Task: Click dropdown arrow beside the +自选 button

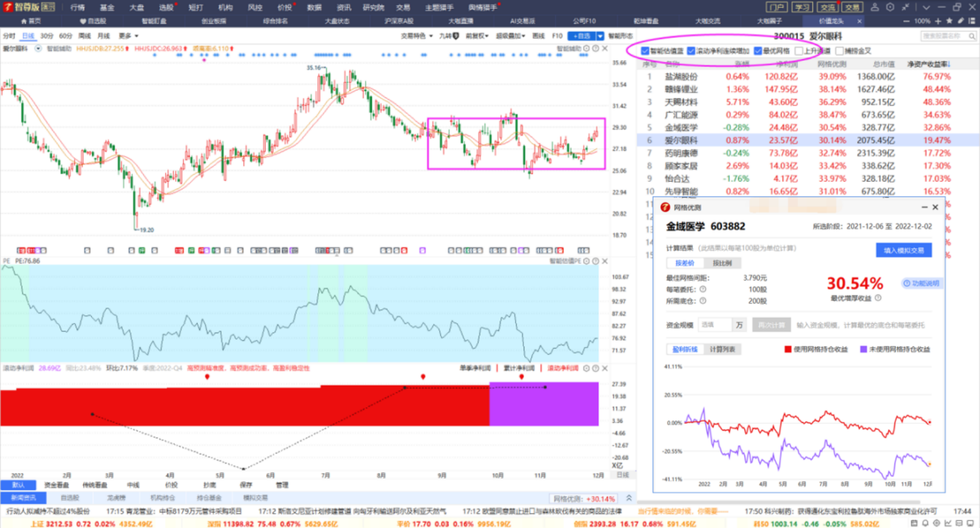Action: 600,36
